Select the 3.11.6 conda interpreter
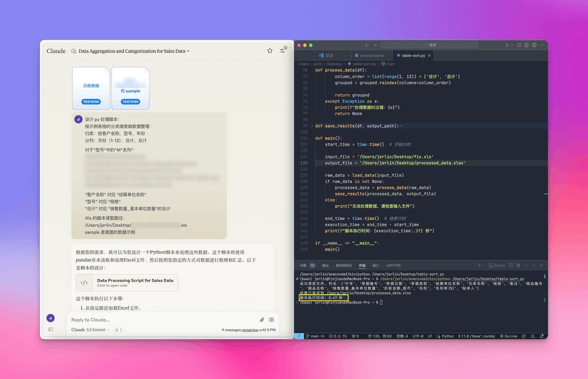The width and height of the screenshot is (588, 379). tap(476, 336)
